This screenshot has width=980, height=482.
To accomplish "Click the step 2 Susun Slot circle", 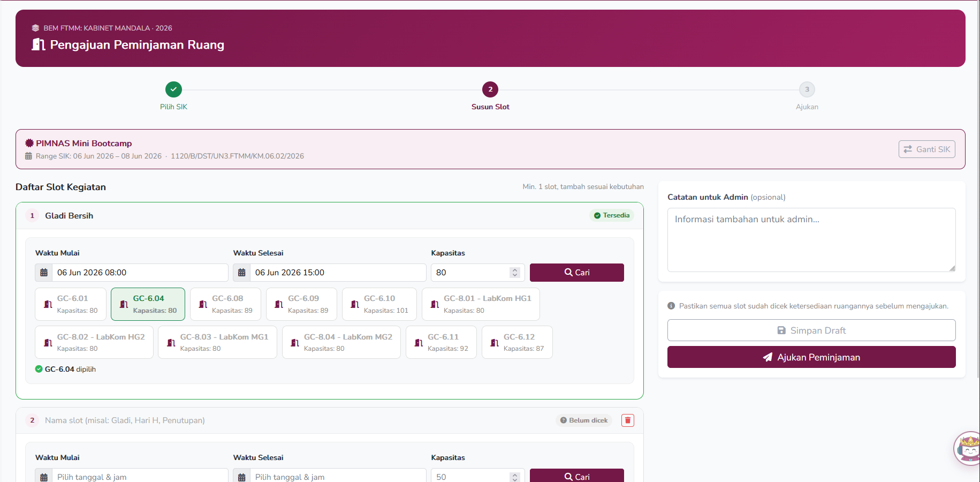I will 490,89.
